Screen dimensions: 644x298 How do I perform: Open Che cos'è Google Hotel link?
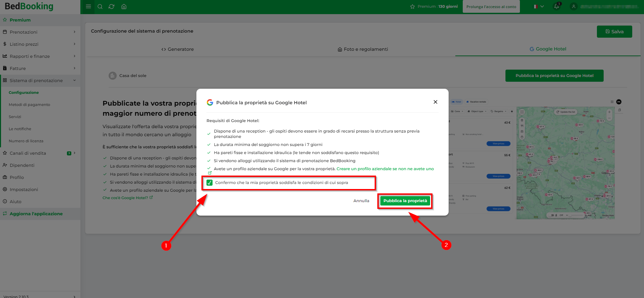(127, 198)
